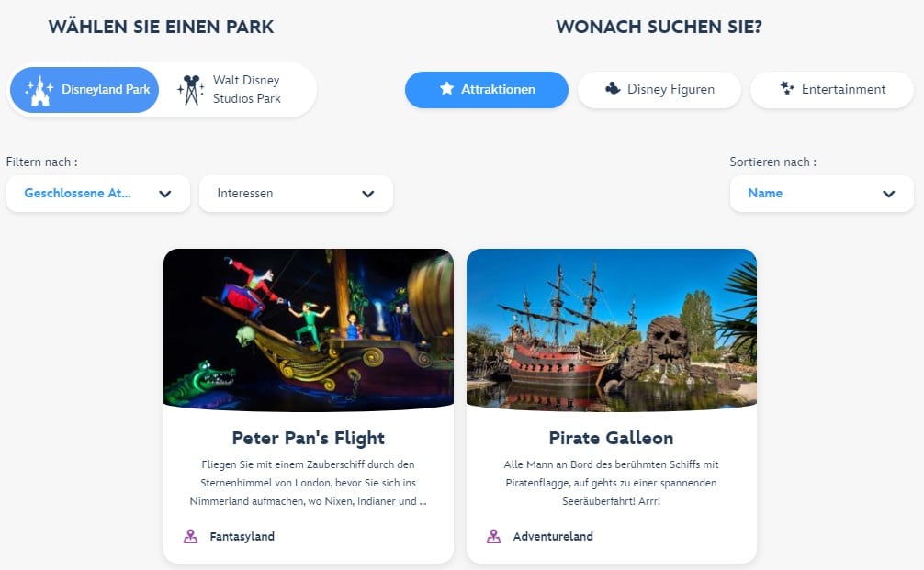Click the sparkle stars icon on Entertainment
Image resolution: width=924 pixels, height=570 pixels.
tap(787, 88)
